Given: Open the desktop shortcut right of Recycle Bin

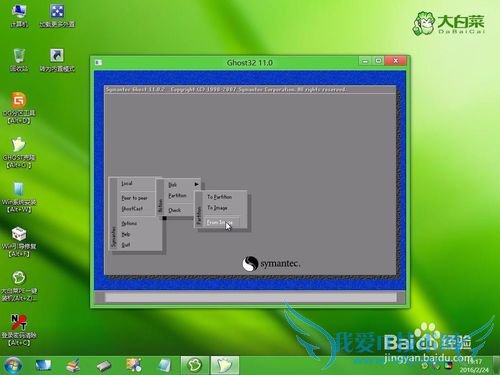Looking at the screenshot, I should [57, 60].
